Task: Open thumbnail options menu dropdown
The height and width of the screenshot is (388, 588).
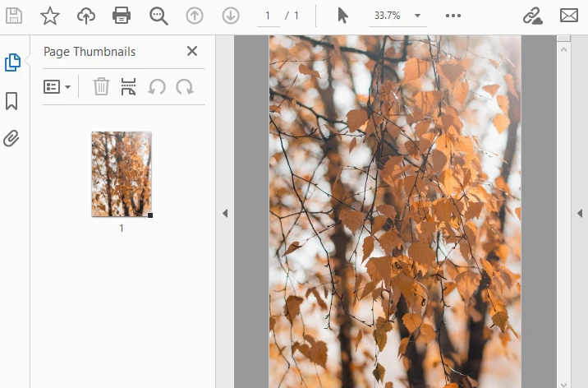Action: 57,87
